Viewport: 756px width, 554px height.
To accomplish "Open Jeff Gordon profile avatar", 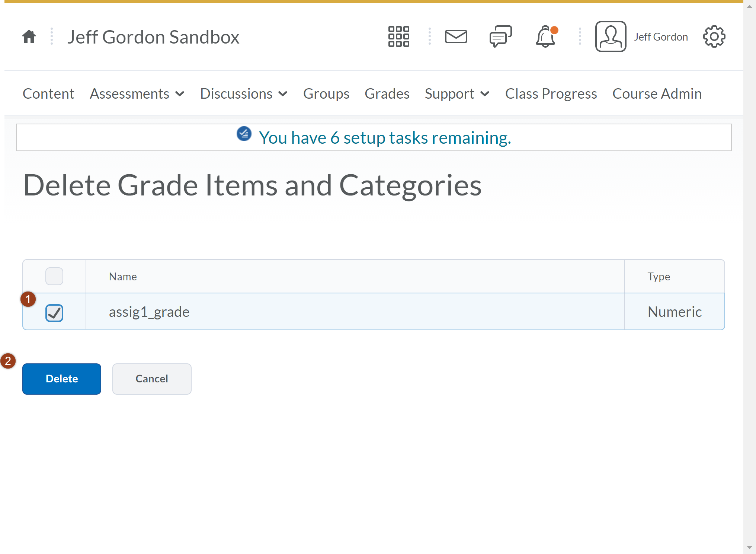I will (611, 36).
